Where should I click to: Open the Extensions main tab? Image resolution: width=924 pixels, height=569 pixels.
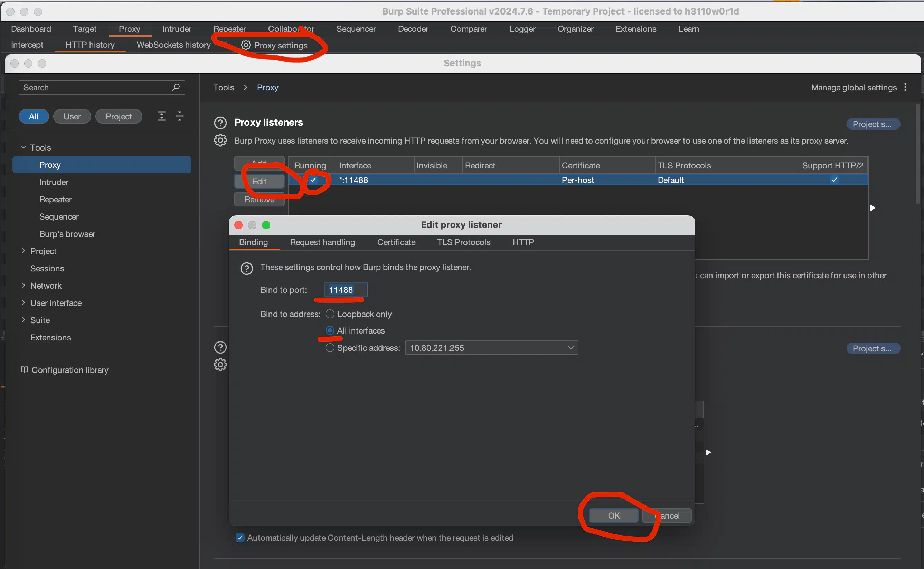click(x=635, y=29)
